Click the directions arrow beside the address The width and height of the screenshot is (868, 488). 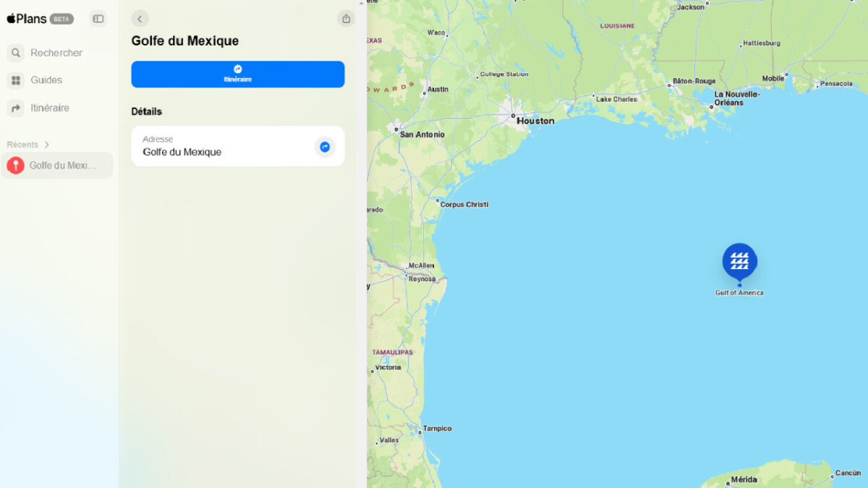(325, 147)
